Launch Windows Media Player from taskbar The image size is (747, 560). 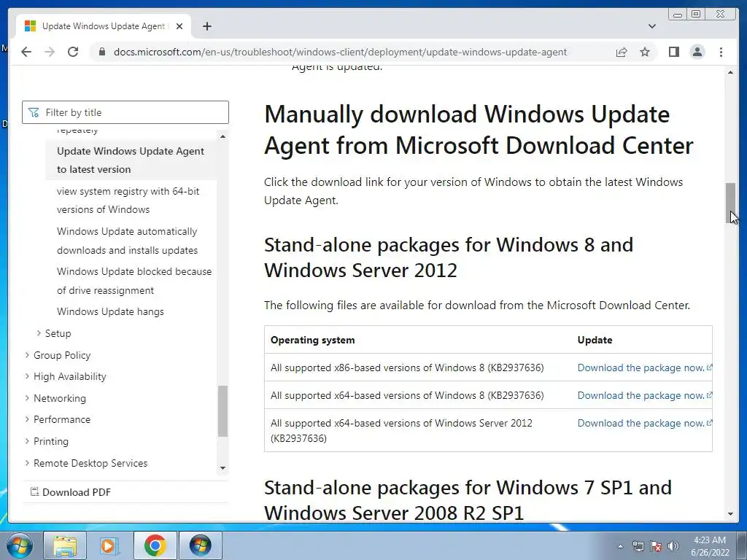coord(109,545)
